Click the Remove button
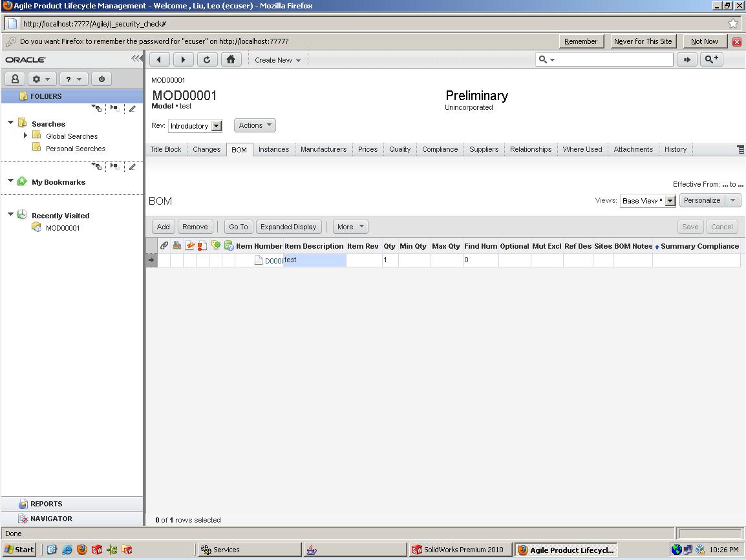 (x=195, y=227)
